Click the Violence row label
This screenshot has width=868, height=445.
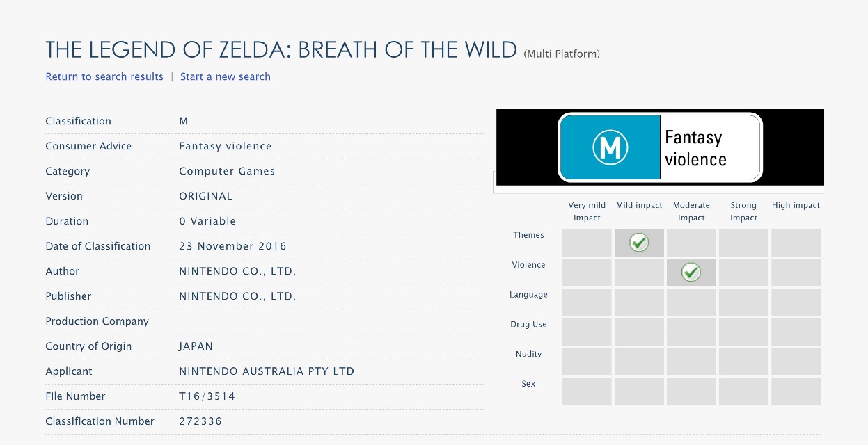coord(528,265)
